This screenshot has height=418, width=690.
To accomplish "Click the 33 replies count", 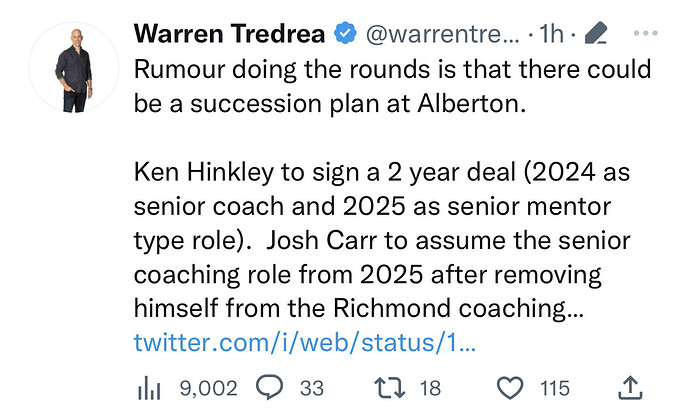I will tap(312, 388).
